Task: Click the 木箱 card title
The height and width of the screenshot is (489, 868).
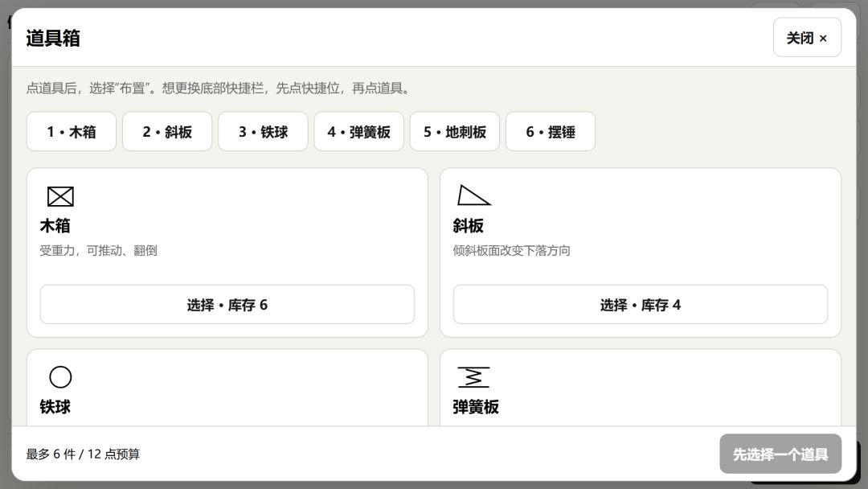Action: tap(55, 226)
